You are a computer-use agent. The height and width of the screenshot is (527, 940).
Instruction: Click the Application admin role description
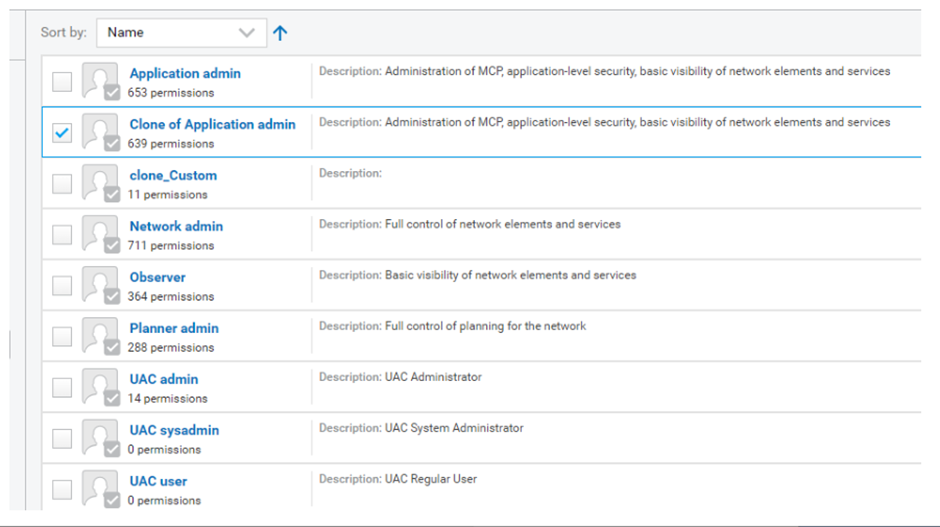[637, 71]
